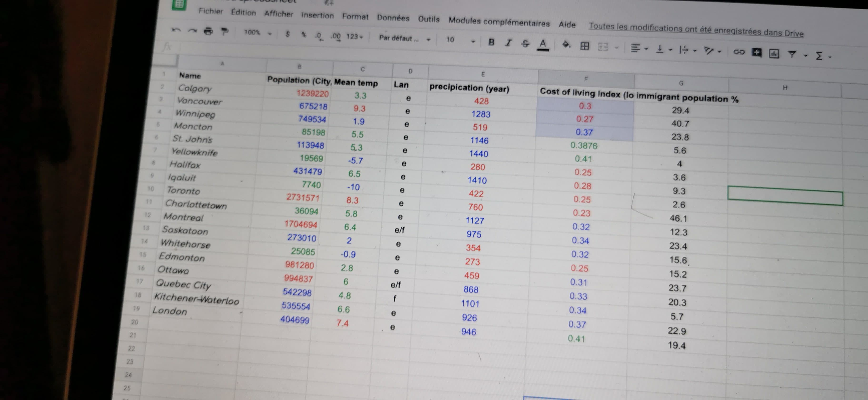This screenshot has height=400, width=868.
Task: Toggle strikethrough formatting
Action: 525,44
